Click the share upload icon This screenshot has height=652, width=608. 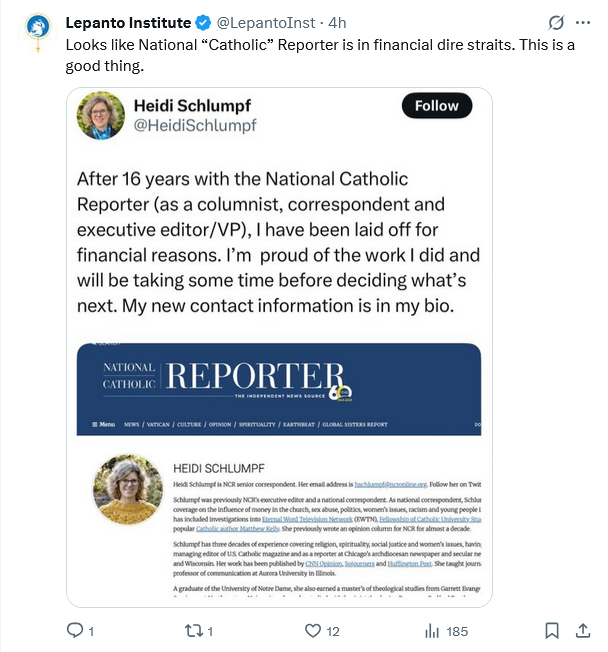[x=586, y=631]
